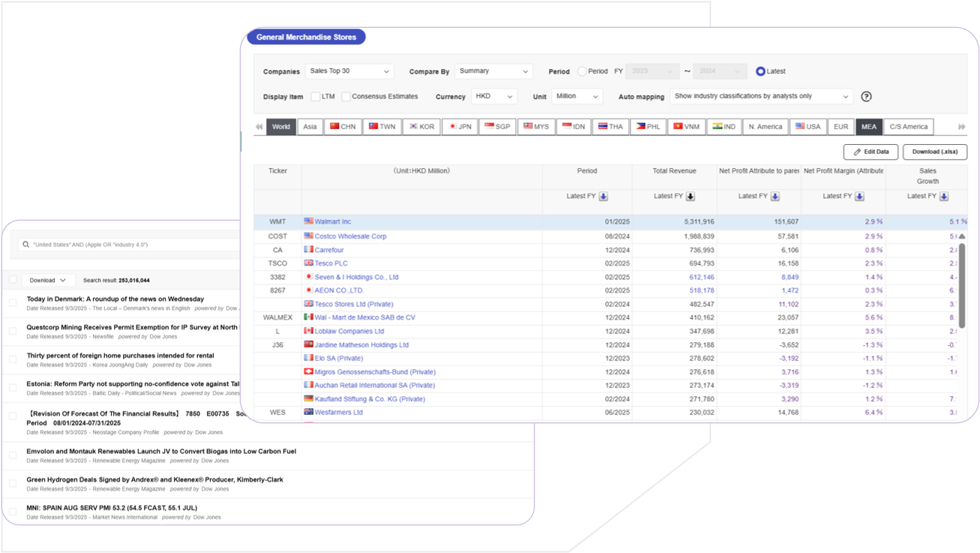980x553 pixels.
Task: Click sort arrow under Sales Growth column
Action: [944, 197]
